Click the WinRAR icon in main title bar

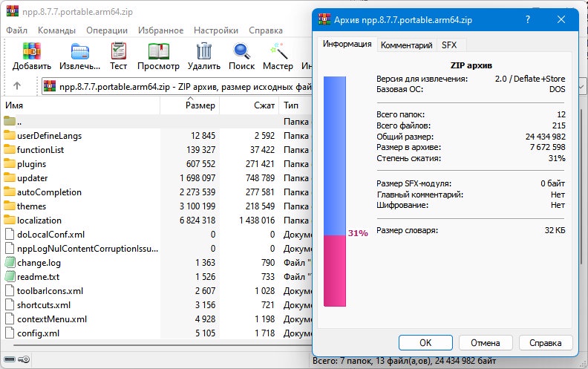pos(13,11)
